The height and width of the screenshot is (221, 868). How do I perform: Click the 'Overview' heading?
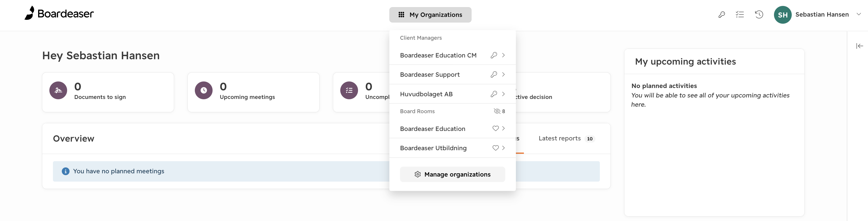point(73,139)
